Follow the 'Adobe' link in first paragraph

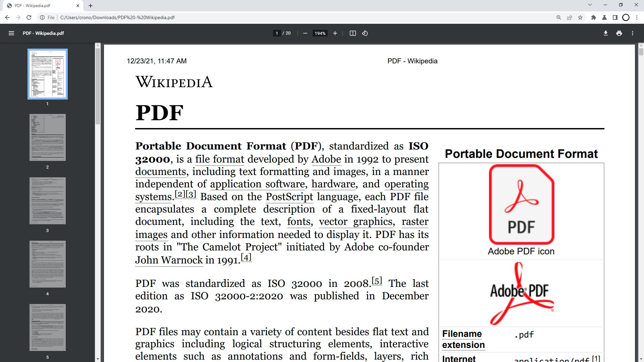(326, 159)
